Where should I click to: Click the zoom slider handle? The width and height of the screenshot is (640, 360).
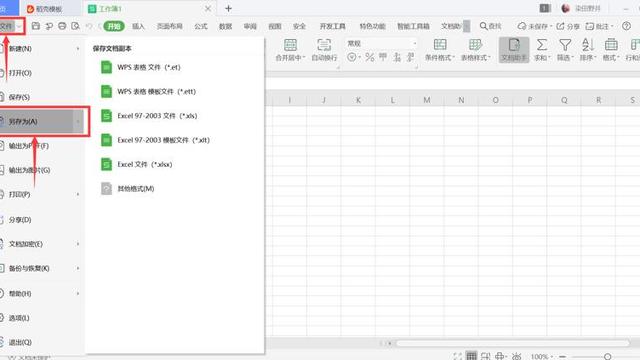(607, 357)
